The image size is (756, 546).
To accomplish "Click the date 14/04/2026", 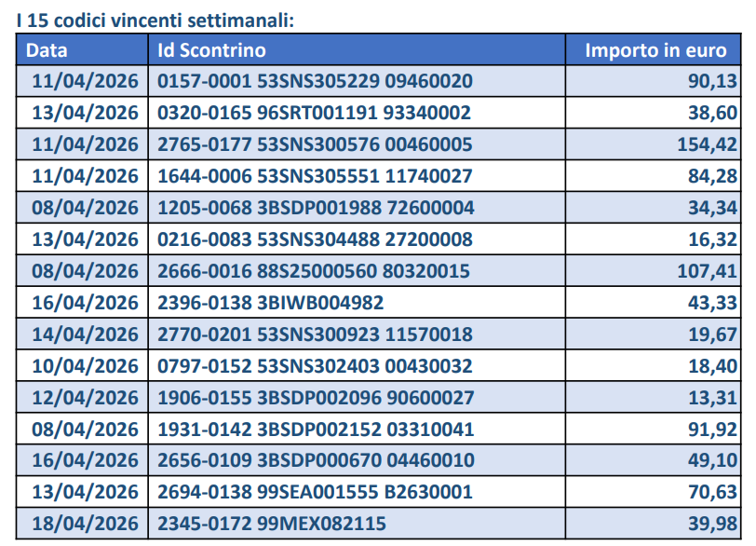I will pos(85,334).
